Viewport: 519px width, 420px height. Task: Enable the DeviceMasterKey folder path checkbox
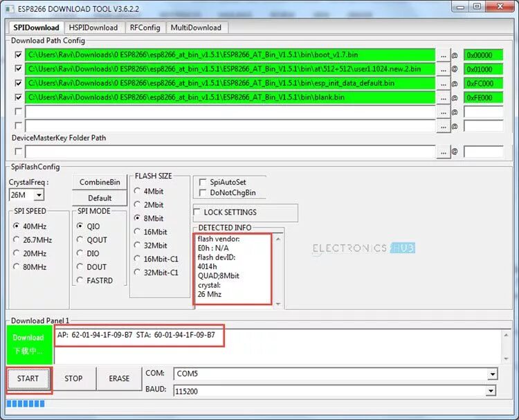point(19,152)
